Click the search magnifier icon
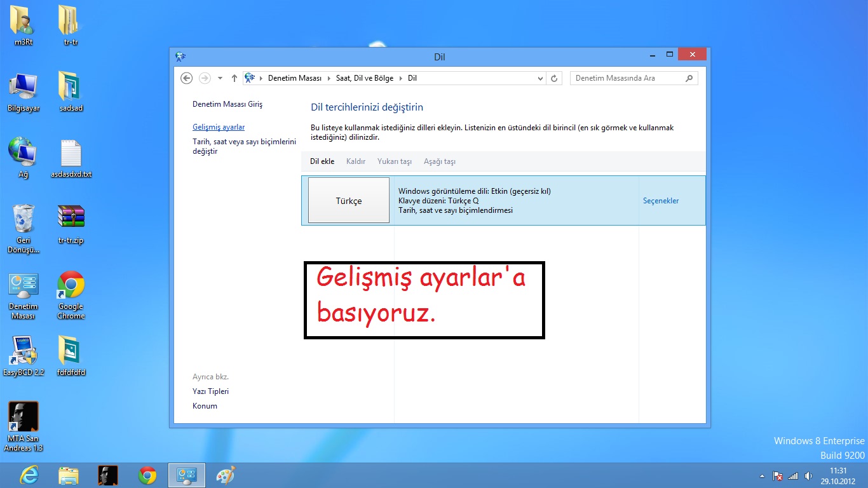Screen dimensions: 868x488 [689, 78]
